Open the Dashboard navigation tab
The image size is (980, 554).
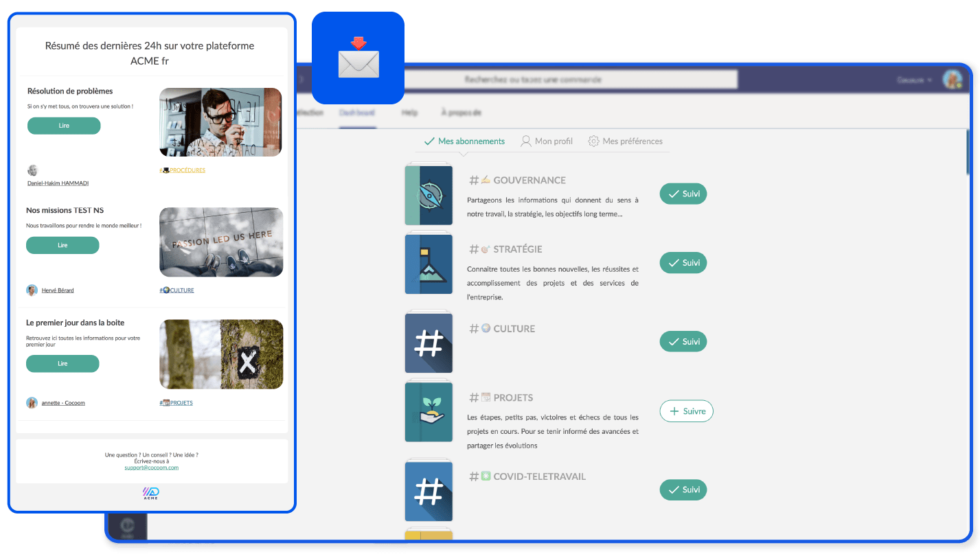pos(357,113)
